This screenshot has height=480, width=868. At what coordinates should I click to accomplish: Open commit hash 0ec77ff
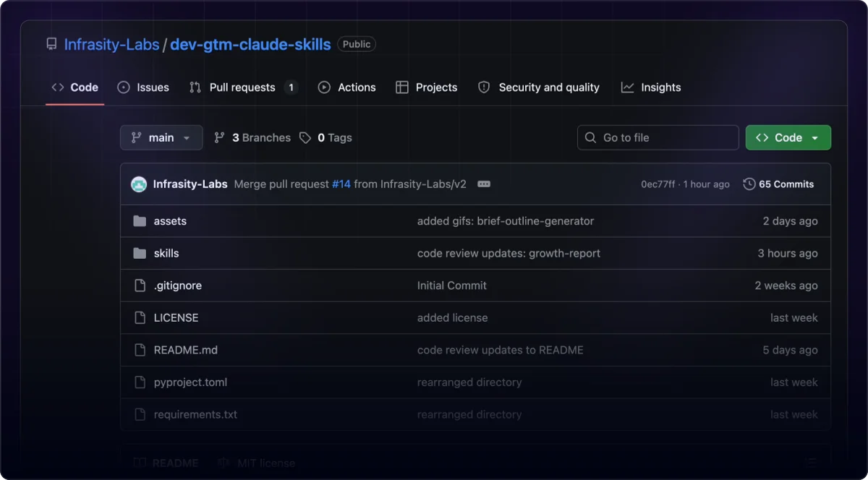pyautogui.click(x=658, y=184)
